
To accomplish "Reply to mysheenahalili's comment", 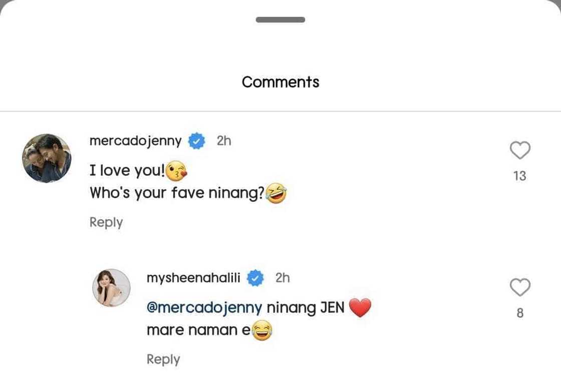I will [x=163, y=359].
